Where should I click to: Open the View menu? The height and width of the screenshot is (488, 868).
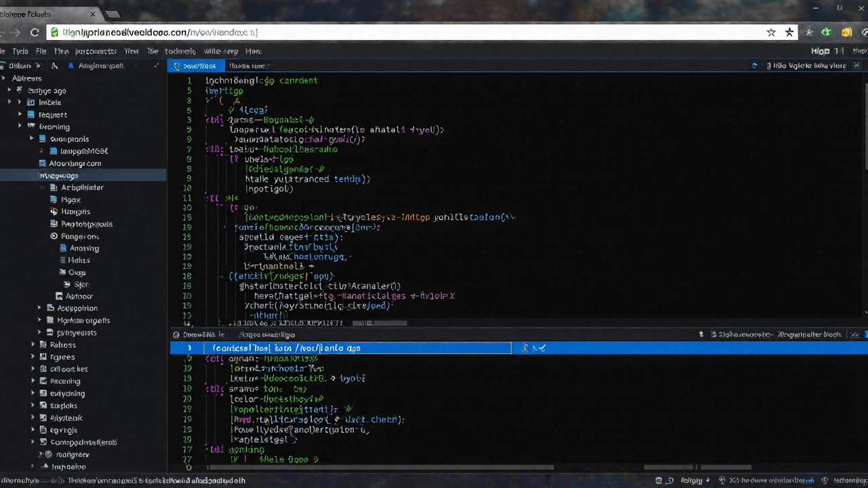tap(132, 51)
